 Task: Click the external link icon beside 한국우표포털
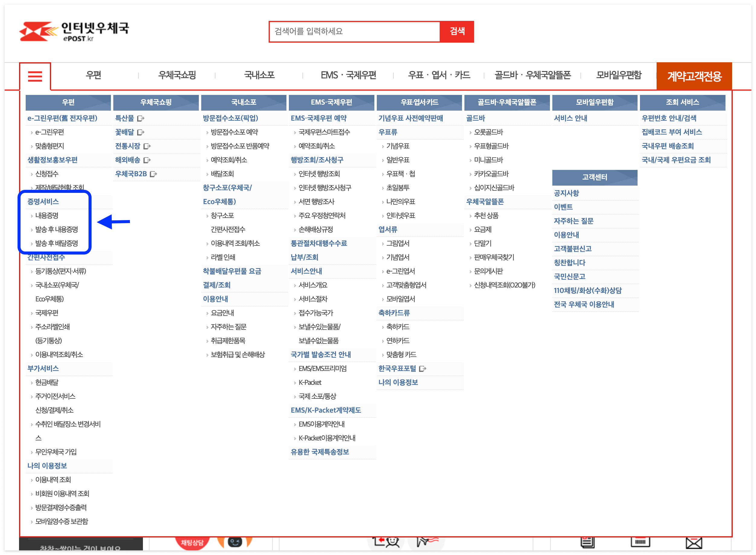click(x=422, y=369)
